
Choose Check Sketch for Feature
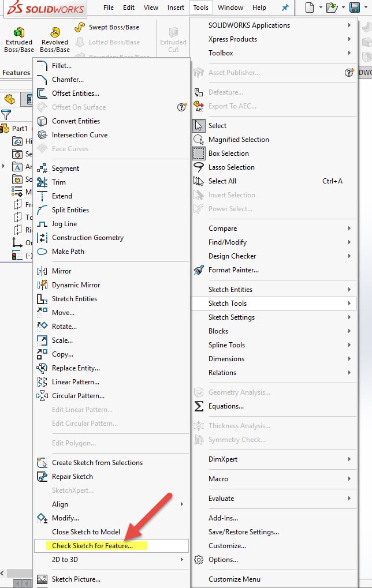pos(92,546)
